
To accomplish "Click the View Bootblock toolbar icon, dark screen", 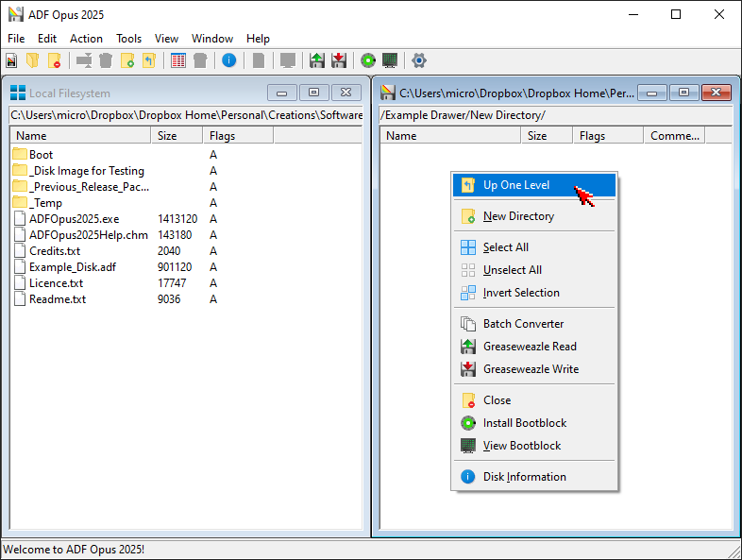I will click(x=390, y=60).
